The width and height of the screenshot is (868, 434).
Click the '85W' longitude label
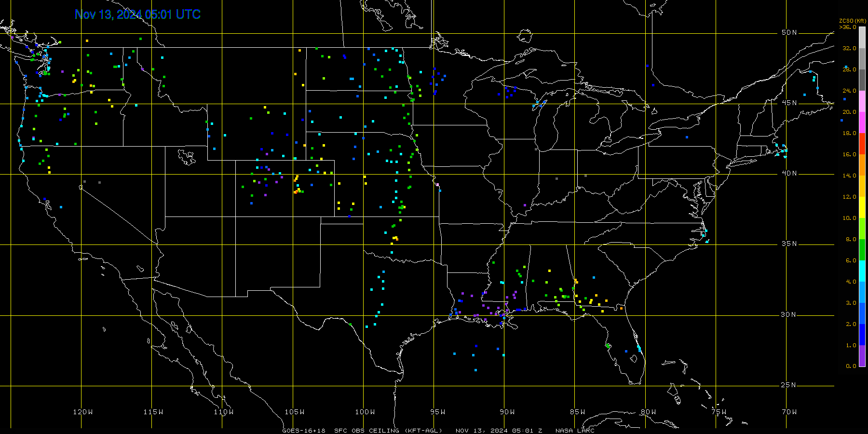(578, 412)
